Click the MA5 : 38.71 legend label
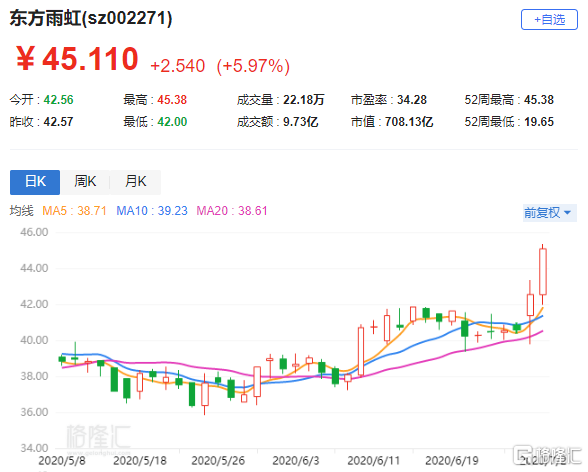The height and width of the screenshot is (472, 588). [74, 211]
